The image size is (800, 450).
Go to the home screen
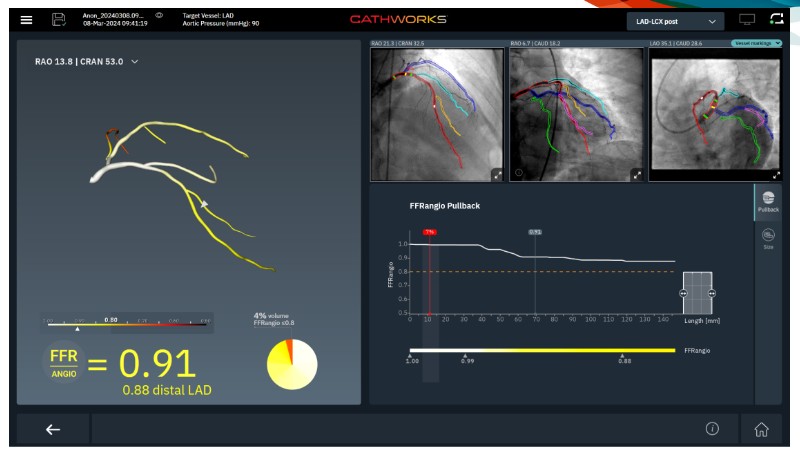pyautogui.click(x=761, y=429)
